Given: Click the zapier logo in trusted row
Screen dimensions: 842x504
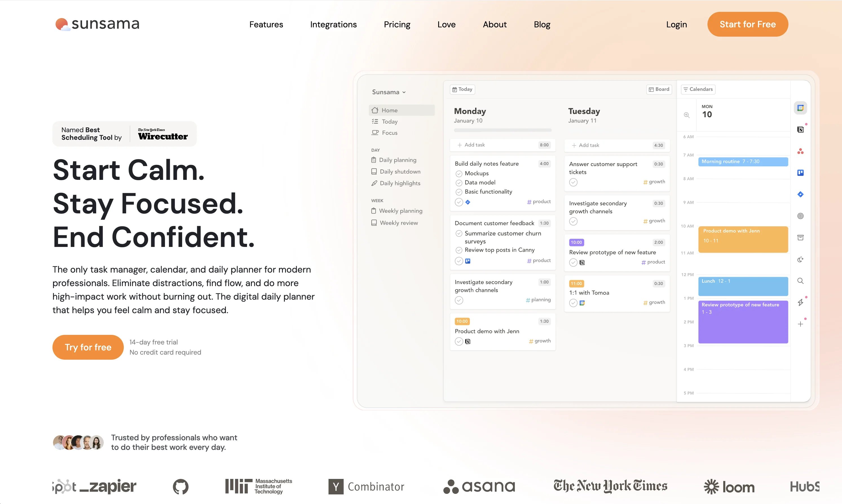Looking at the screenshot, I should pos(108,486).
